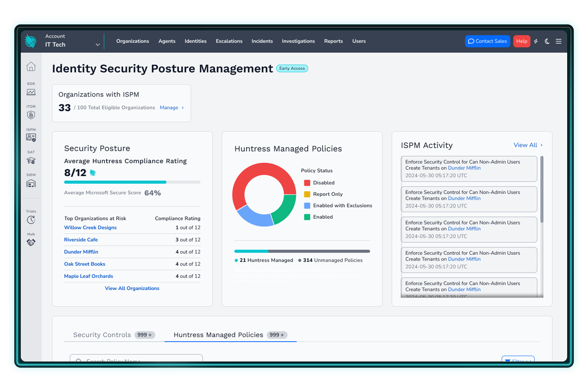Open the EDR sidebar icon
This screenshot has height=392, width=588.
31,92
